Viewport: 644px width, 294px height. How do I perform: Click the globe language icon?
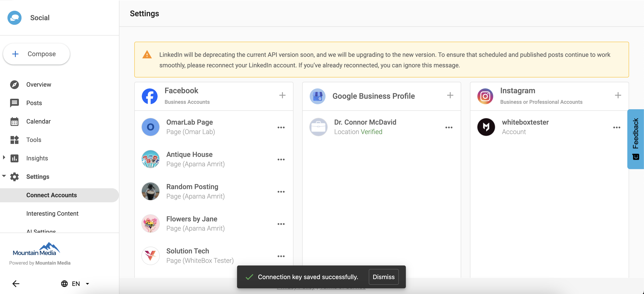(x=64, y=284)
